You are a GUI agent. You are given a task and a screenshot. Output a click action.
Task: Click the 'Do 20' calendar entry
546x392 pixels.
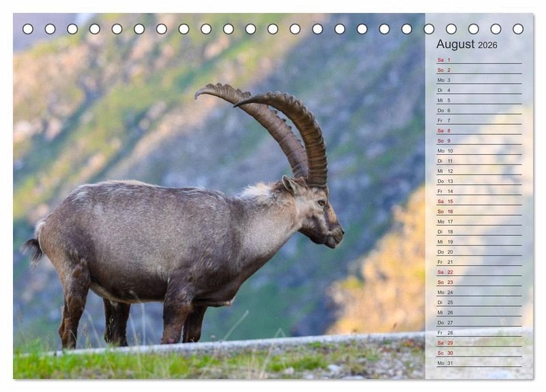(x=478, y=252)
